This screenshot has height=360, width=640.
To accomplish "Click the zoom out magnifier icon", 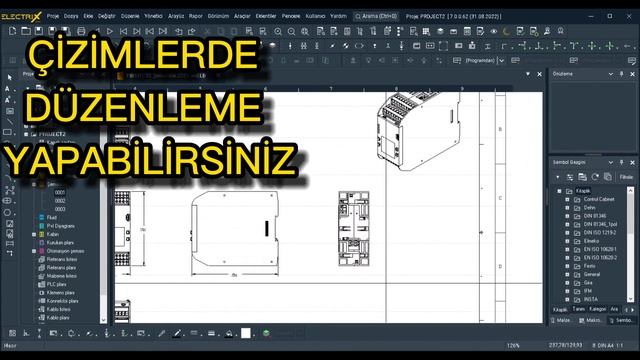I will pos(291,31).
